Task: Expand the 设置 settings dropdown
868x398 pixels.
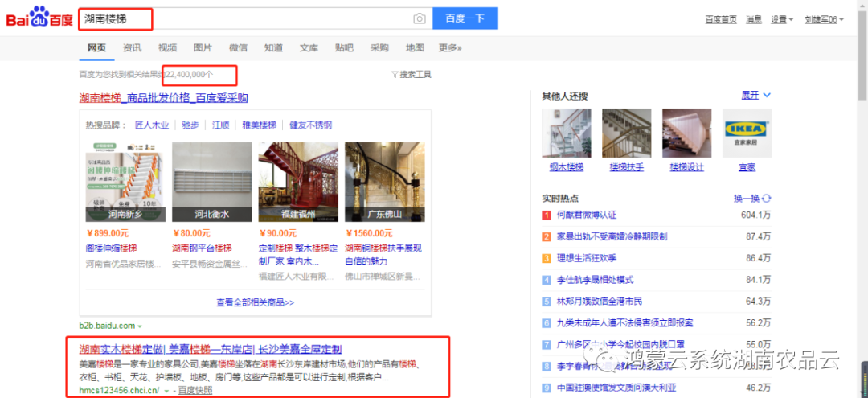Action: 781,19
